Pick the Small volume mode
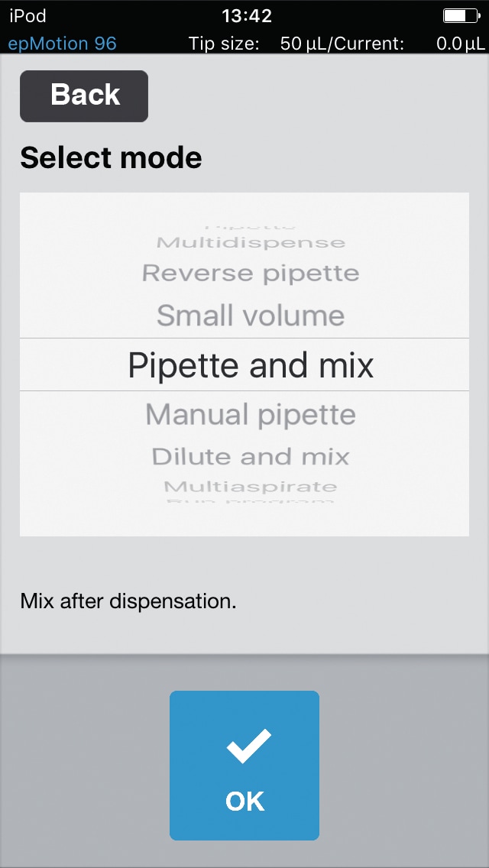Screen dimensions: 489x868 [251, 316]
